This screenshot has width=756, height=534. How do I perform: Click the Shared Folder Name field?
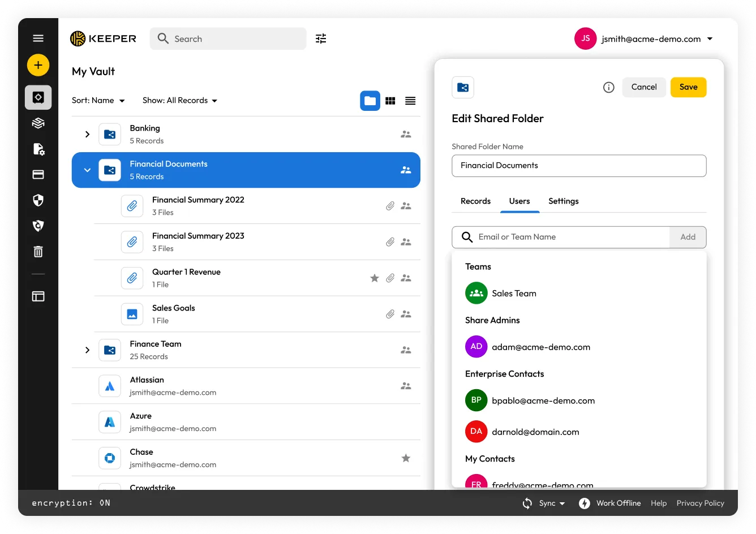click(579, 166)
